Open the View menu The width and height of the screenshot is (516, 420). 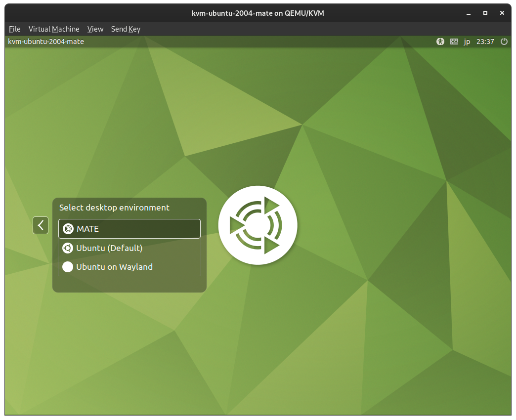point(95,29)
